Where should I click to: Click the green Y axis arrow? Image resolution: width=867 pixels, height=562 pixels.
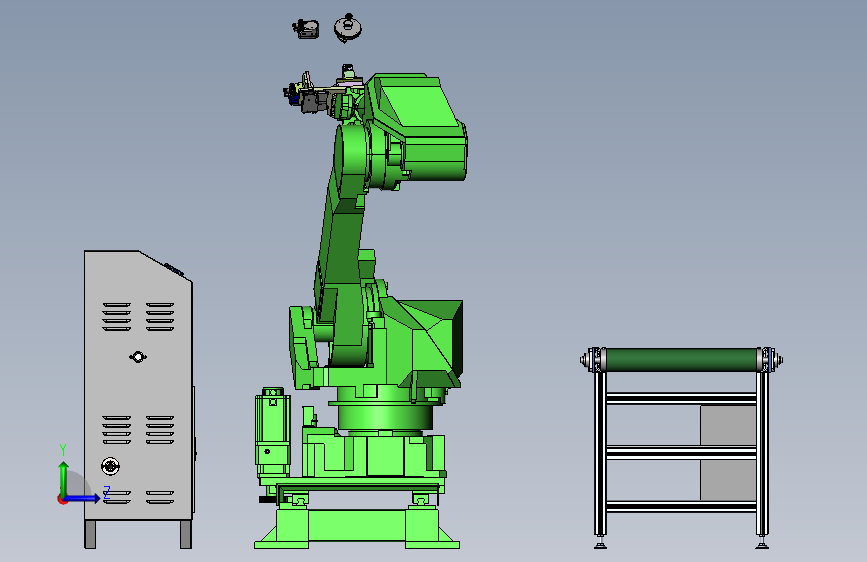(64, 477)
